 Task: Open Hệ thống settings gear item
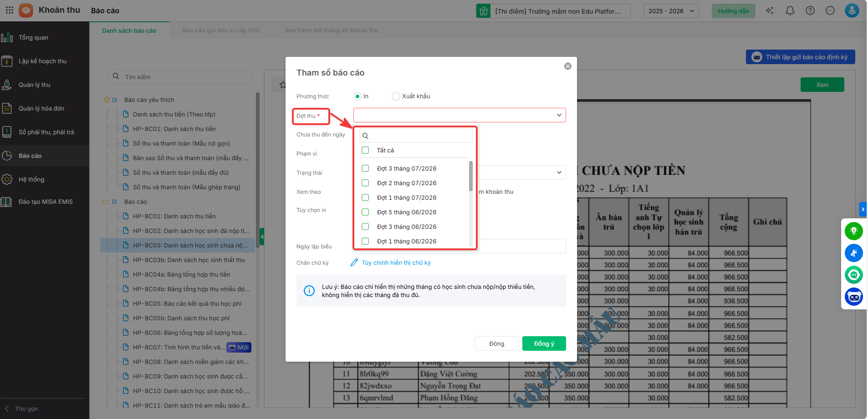click(45, 179)
